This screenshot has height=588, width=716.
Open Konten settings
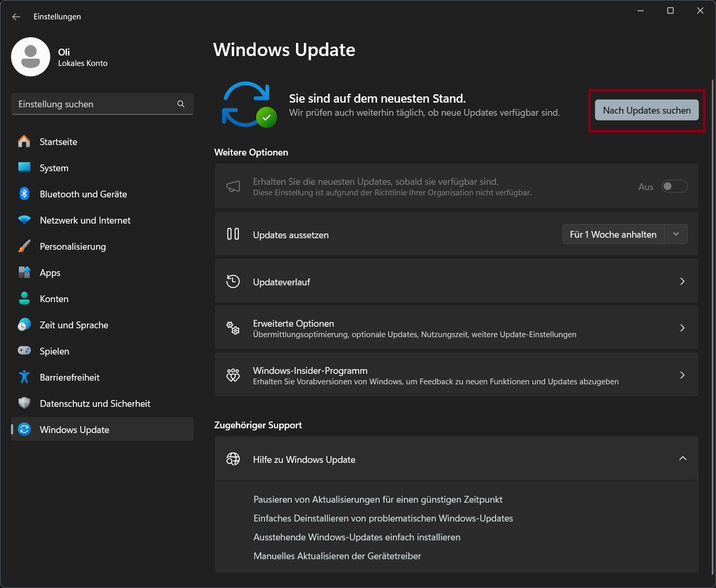click(102, 299)
